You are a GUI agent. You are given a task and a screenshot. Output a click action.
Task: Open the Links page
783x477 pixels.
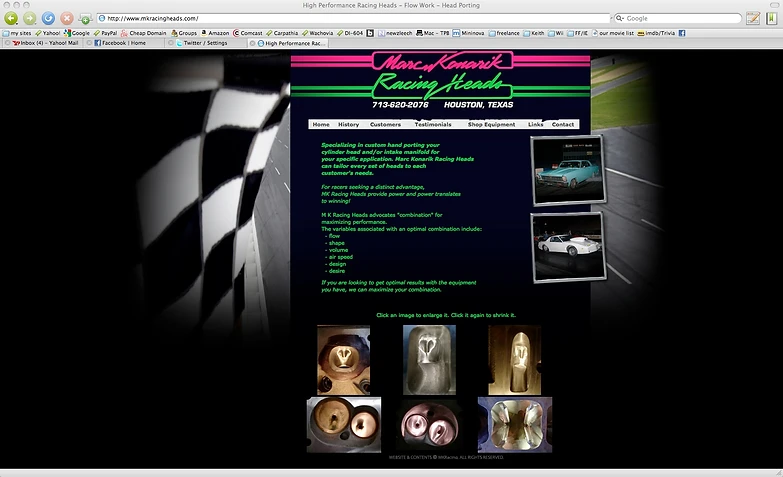point(535,124)
